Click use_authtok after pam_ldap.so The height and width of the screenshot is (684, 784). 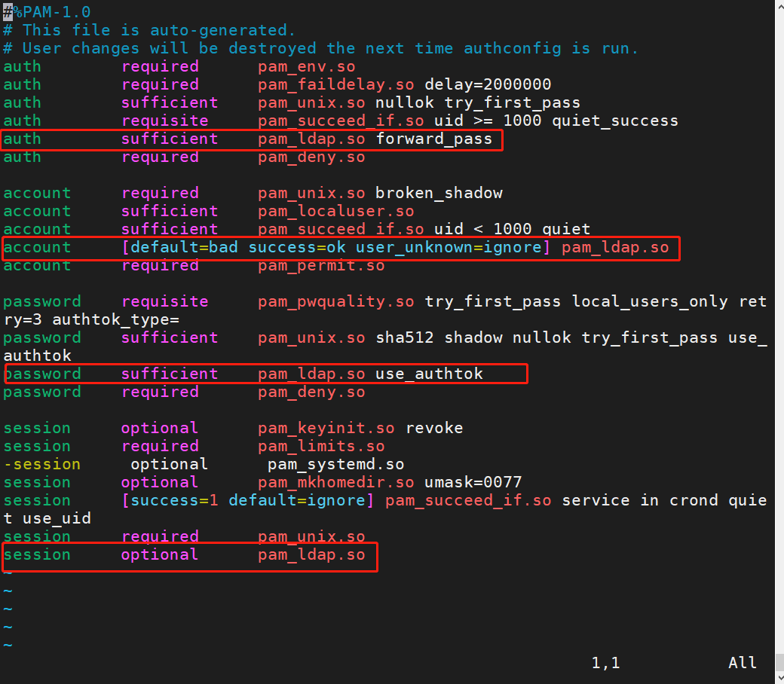[429, 374]
